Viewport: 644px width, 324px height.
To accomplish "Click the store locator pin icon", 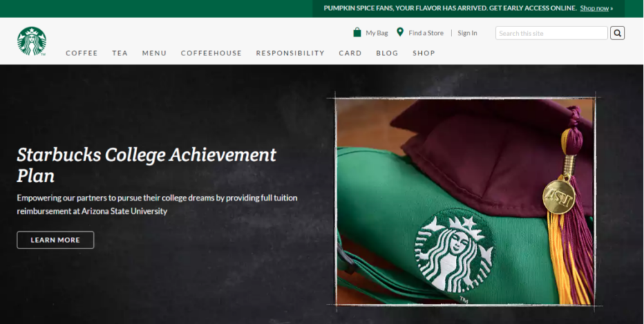I will 400,32.
